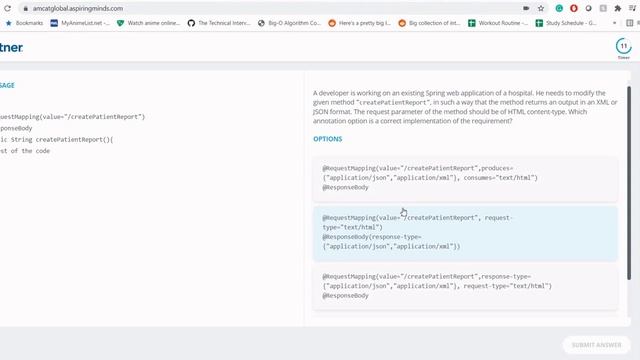640x360 pixels.
Task: Click the createPatientReport question paragraph
Action: (x=465, y=107)
